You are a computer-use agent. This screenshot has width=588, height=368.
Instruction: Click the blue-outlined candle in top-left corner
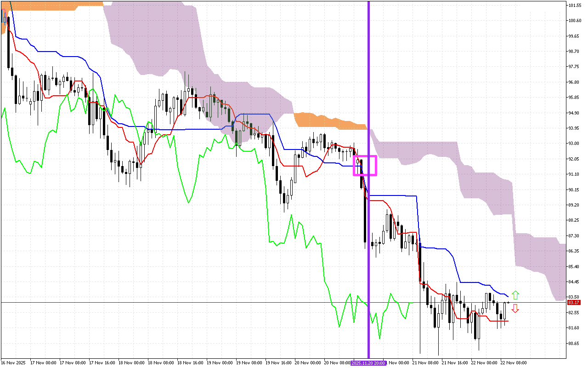(5, 16)
